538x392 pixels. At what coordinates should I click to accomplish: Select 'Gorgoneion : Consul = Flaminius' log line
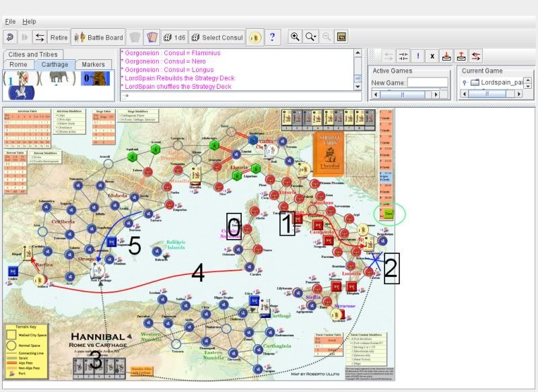click(x=170, y=53)
